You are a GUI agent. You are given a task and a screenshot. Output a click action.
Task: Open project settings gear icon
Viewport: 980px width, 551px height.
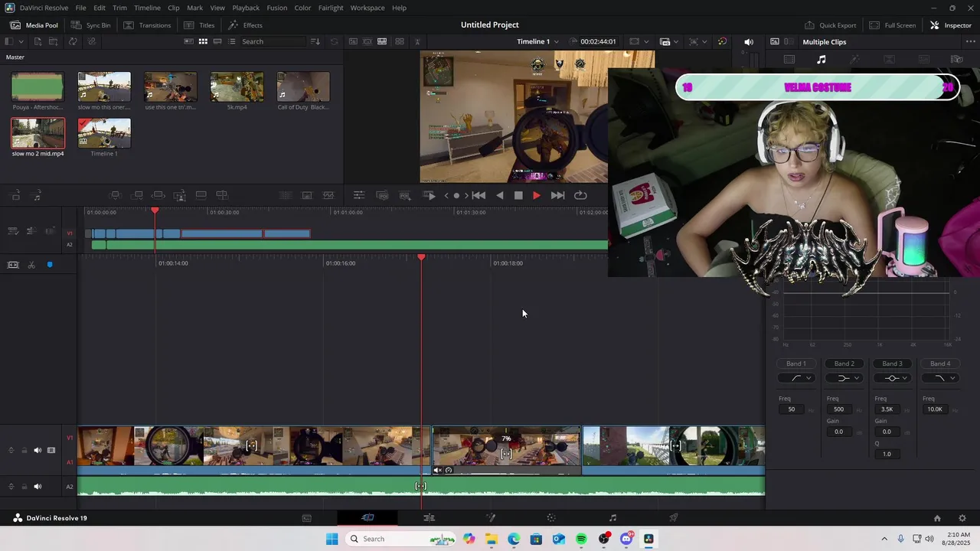click(962, 518)
